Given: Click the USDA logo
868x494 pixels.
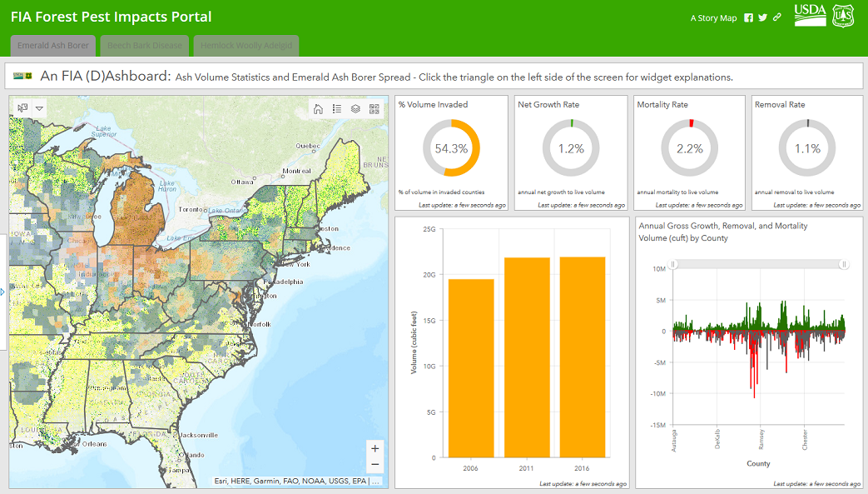Looking at the screenshot, I should point(810,14).
